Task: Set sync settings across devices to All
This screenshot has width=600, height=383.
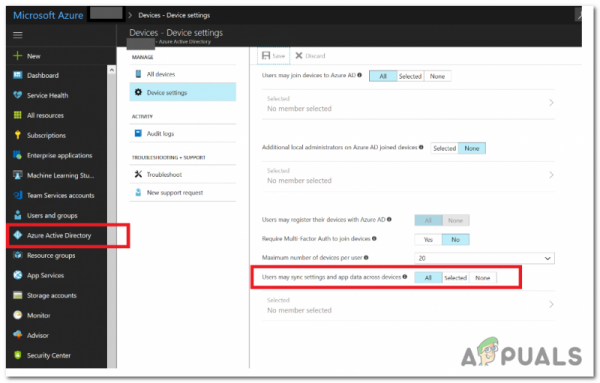Action: pos(428,278)
